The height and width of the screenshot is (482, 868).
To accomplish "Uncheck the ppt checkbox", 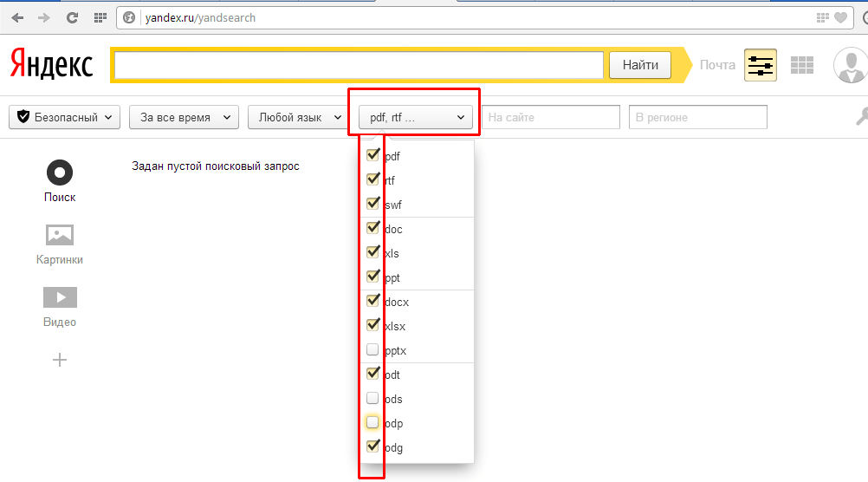I will click(372, 277).
